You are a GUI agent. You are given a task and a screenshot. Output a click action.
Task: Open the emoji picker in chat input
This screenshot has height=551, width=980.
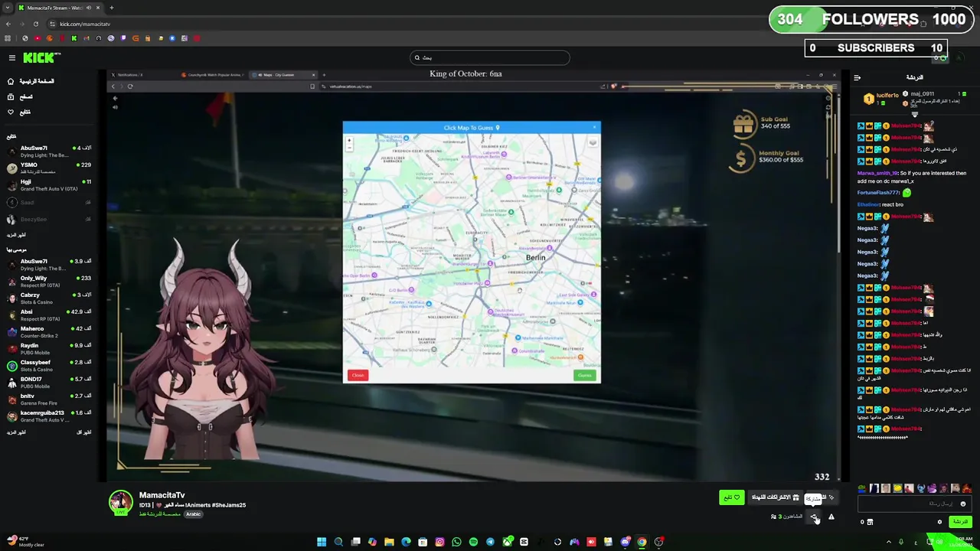(x=963, y=504)
